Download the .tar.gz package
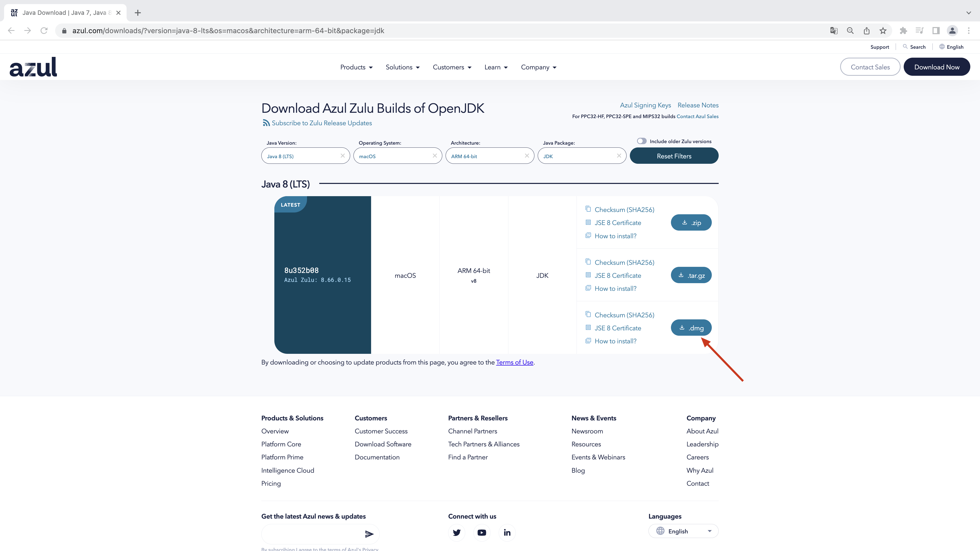 [x=691, y=275]
